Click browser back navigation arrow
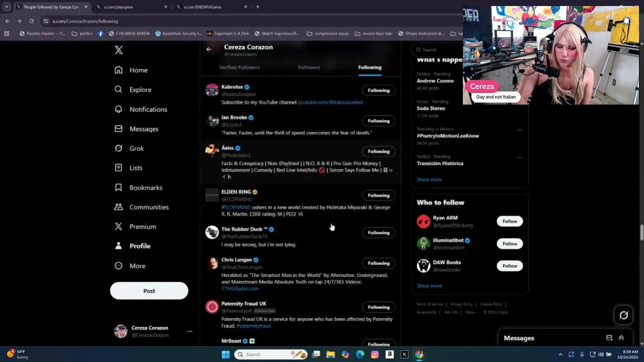644x362 pixels. tap(7, 21)
